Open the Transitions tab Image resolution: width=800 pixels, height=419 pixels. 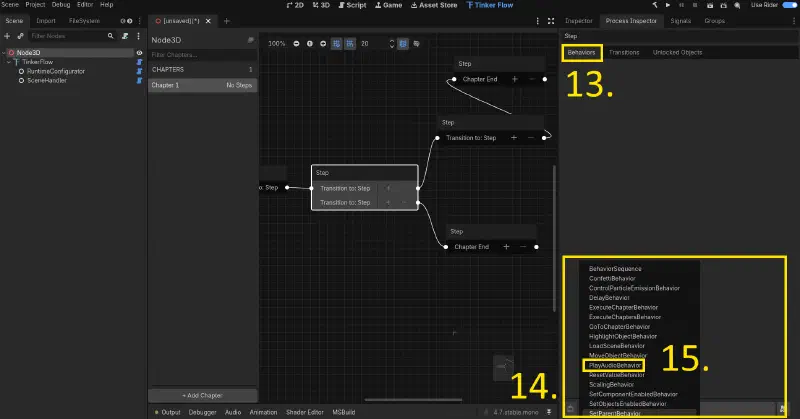pyautogui.click(x=624, y=53)
